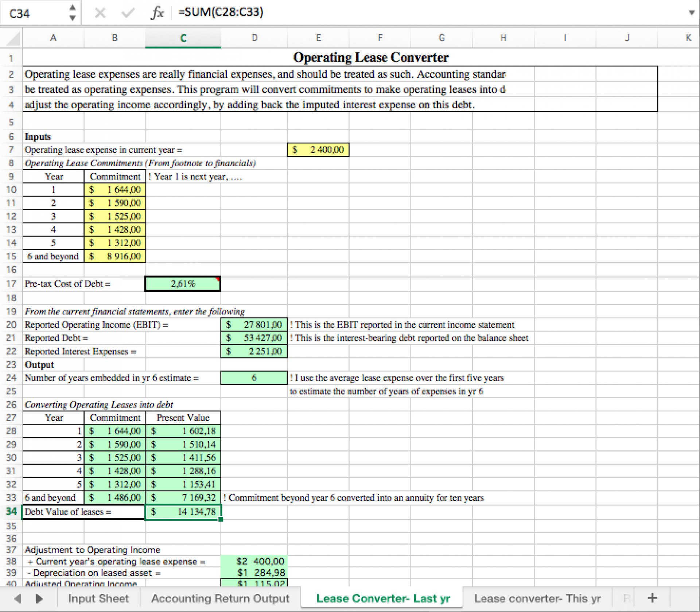
Task: Select present value cell 1 602,18
Action: (x=183, y=431)
